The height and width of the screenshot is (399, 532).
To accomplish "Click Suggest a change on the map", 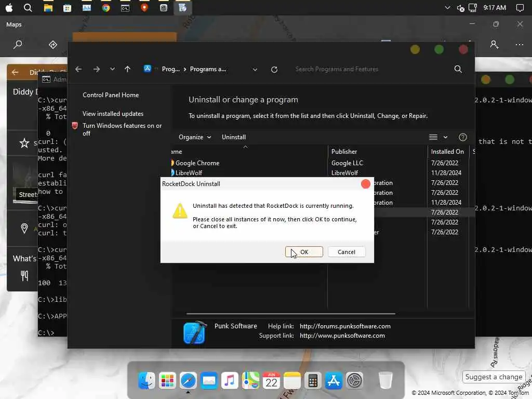I will pos(494,377).
